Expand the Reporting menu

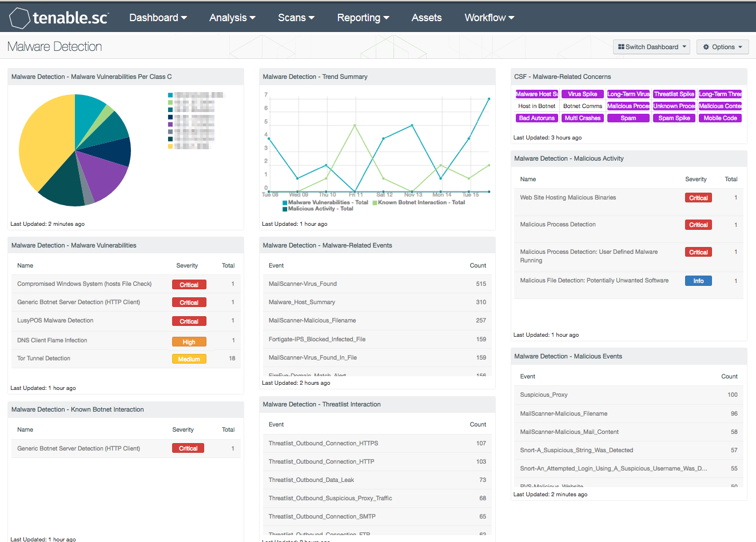click(x=363, y=18)
